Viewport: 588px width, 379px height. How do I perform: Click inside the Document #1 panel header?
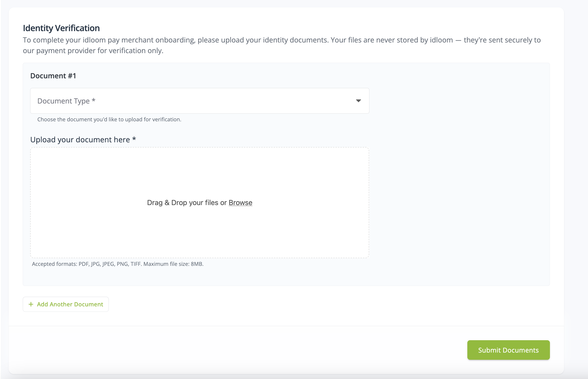tap(53, 76)
